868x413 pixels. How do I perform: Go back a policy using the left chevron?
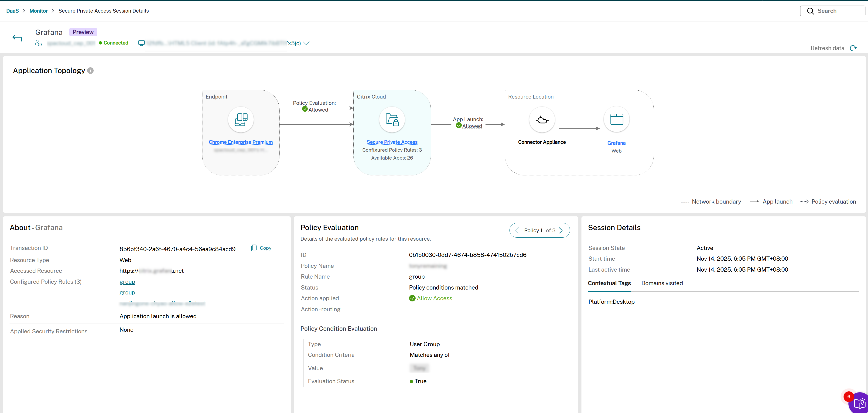click(x=517, y=230)
